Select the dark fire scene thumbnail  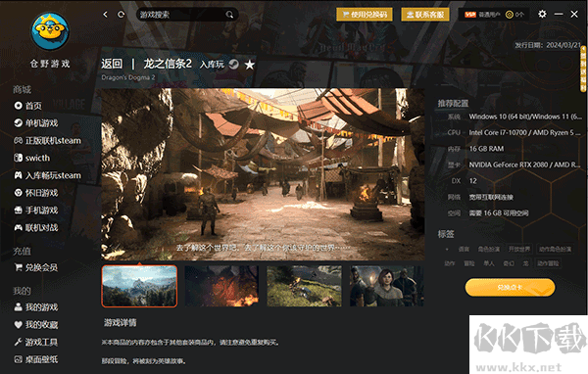click(221, 286)
